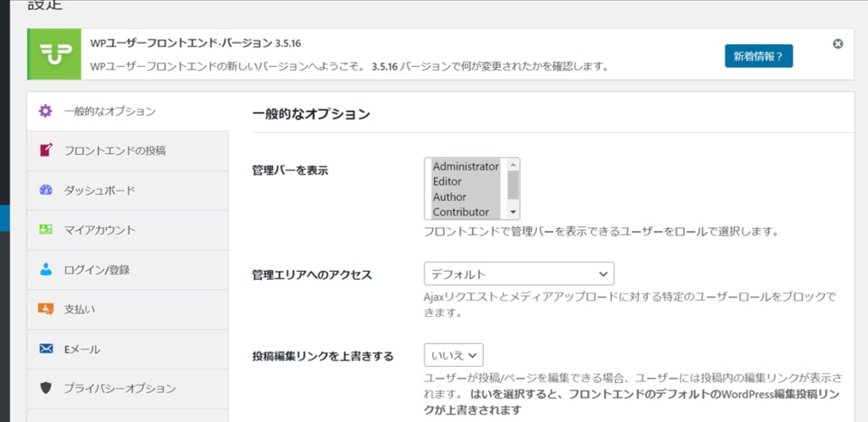Switch to the 支払い tab
The image size is (868, 422).
tap(128, 310)
